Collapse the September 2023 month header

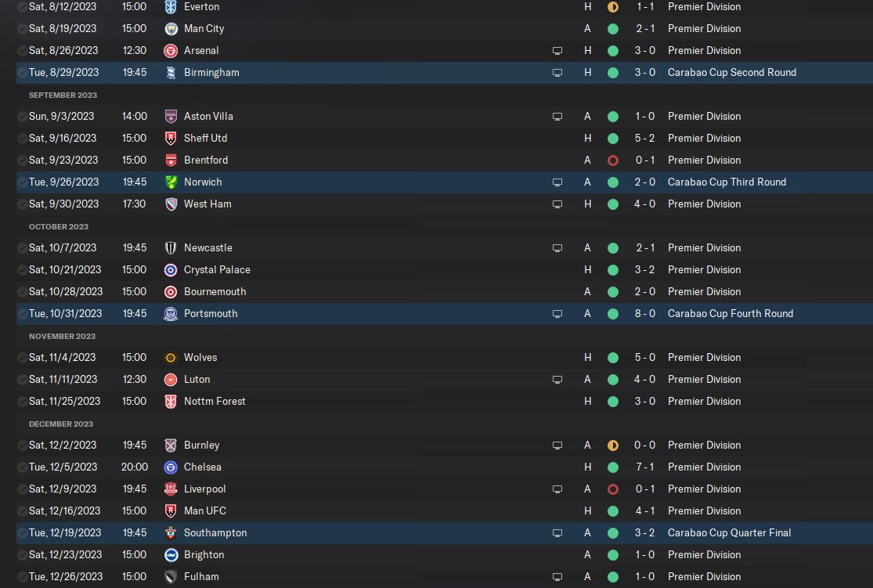pyautogui.click(x=63, y=95)
